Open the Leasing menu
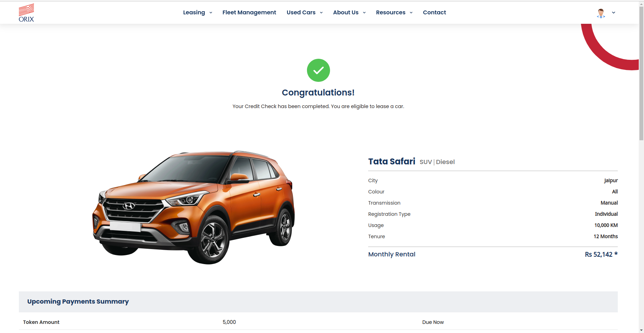The height and width of the screenshot is (333, 644). coord(194,12)
